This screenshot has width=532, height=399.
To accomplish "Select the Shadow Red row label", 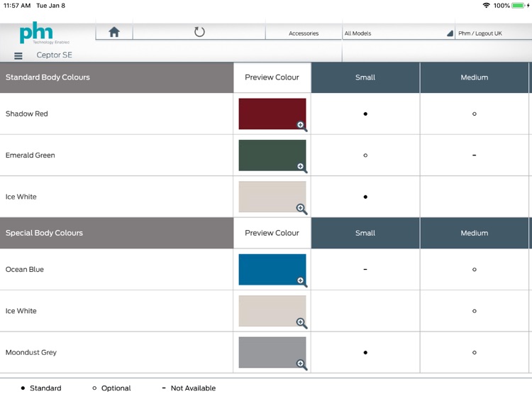I will coord(27,114).
